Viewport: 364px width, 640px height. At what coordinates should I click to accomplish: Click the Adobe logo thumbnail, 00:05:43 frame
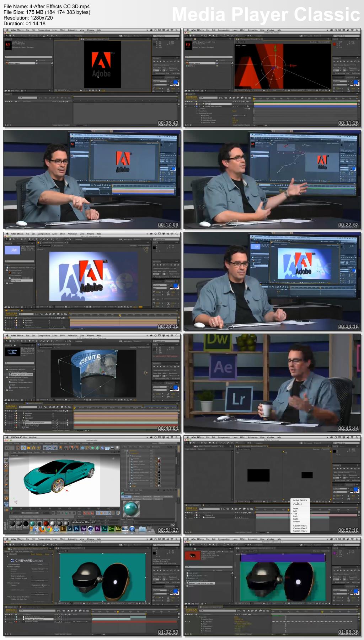click(8, 45)
